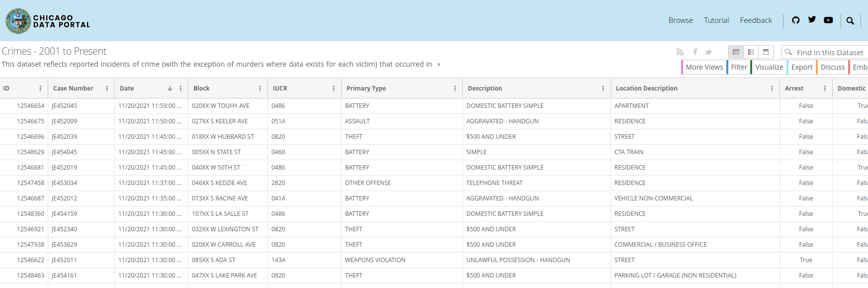Click the Find in this Dataset field
The height and width of the screenshot is (288, 868).
825,52
